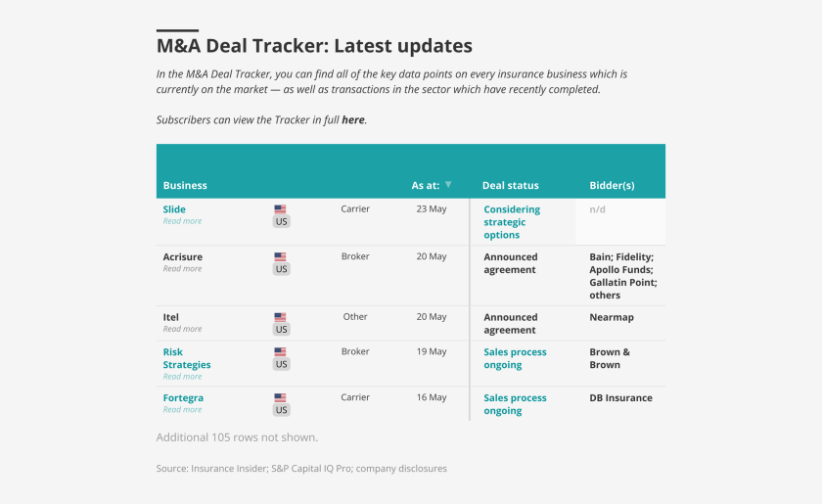Sort by the Deal status column header
Image resolution: width=822 pixels, height=504 pixels.
[x=510, y=186]
